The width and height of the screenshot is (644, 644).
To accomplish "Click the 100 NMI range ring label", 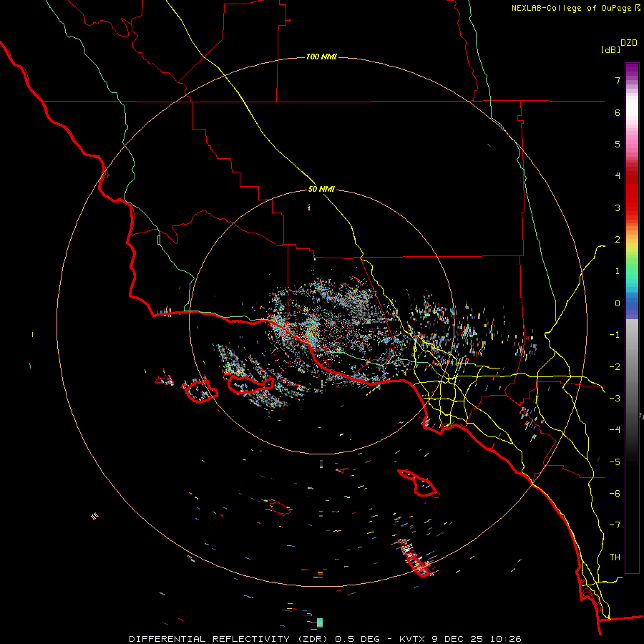I will 321,57.
